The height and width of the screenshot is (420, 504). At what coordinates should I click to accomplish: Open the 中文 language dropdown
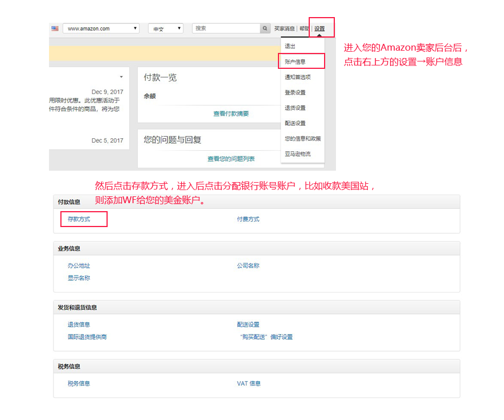166,28
